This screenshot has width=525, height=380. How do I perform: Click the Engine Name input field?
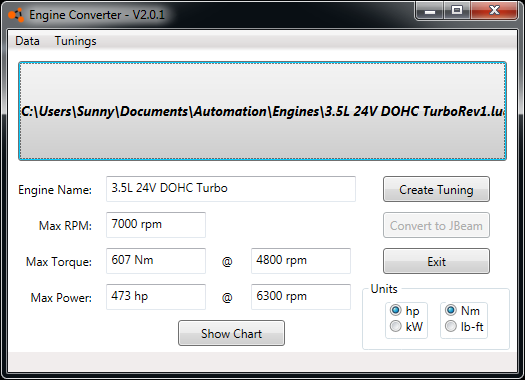pos(231,189)
